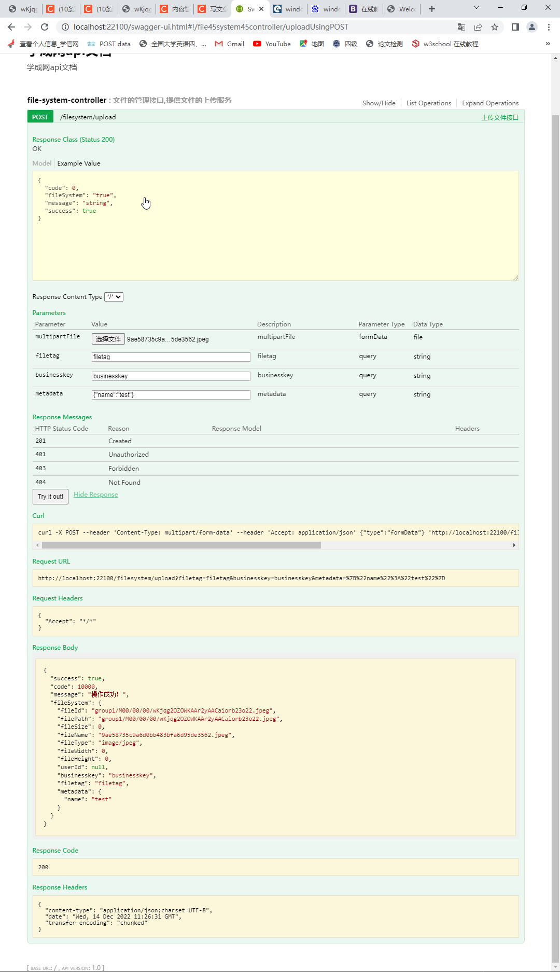
Task: Close the active Swagger tab
Action: [x=261, y=9]
